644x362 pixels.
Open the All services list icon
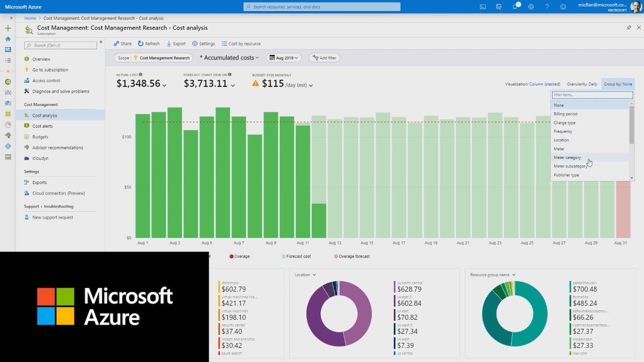pyautogui.click(x=8, y=60)
